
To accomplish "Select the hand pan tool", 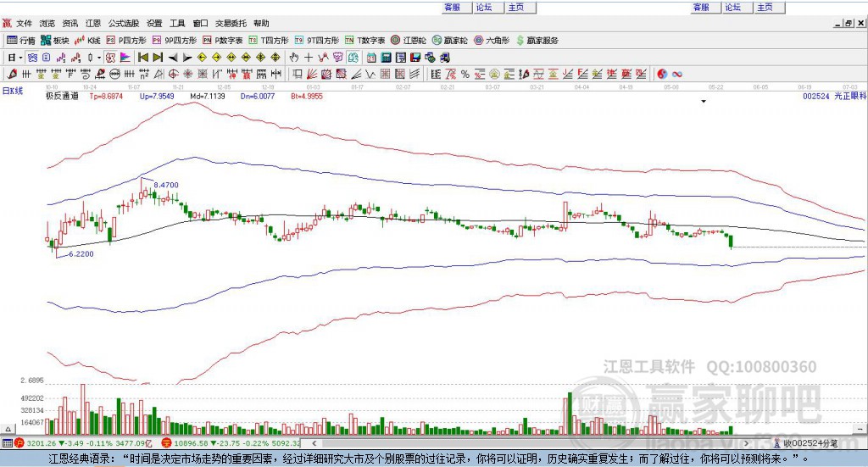I will pyautogui.click(x=293, y=58).
